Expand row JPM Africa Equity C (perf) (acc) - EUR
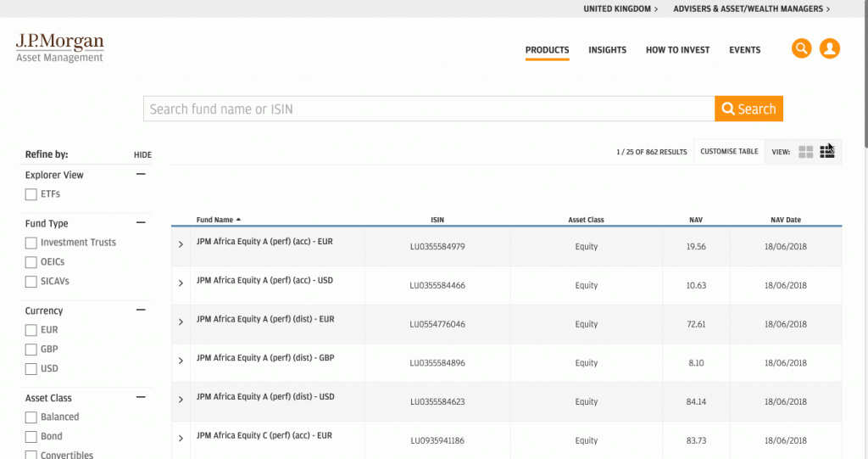The width and height of the screenshot is (868, 459). [x=181, y=439]
